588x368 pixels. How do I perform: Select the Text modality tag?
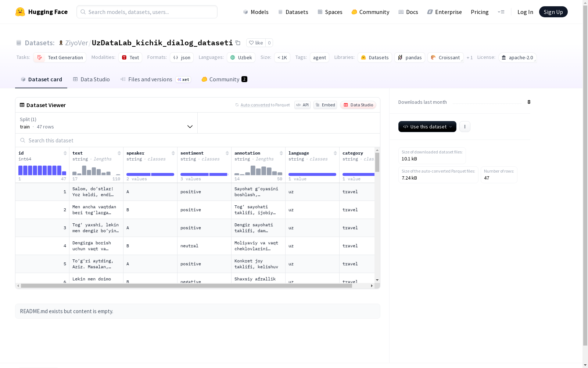[130, 57]
